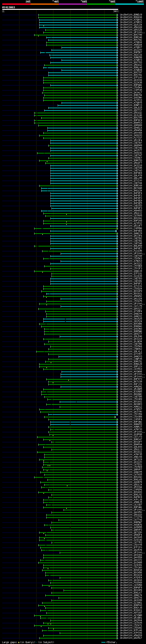Select UniRef100_Q9SSZ7 hit label
The image size is (146, 644).
131,308
